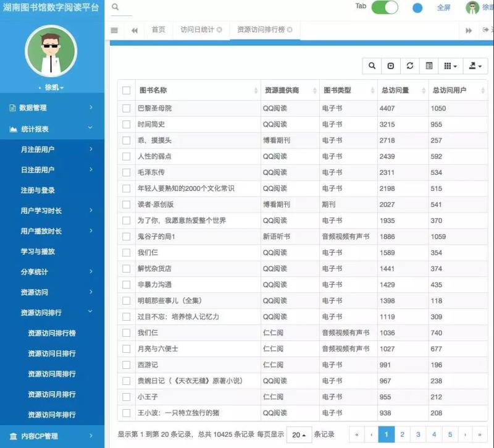Tick the select-all checkbox in table header
The image size is (494, 448).
[x=127, y=90]
